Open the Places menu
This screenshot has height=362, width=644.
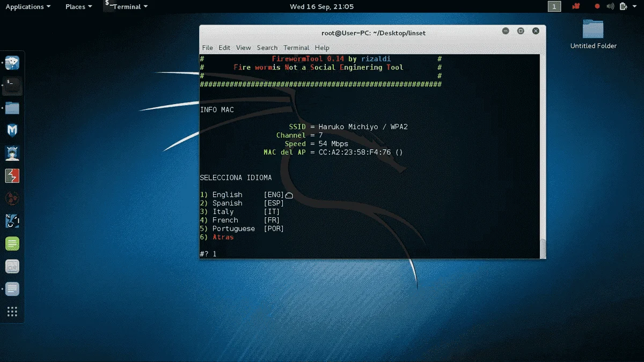[x=78, y=6]
